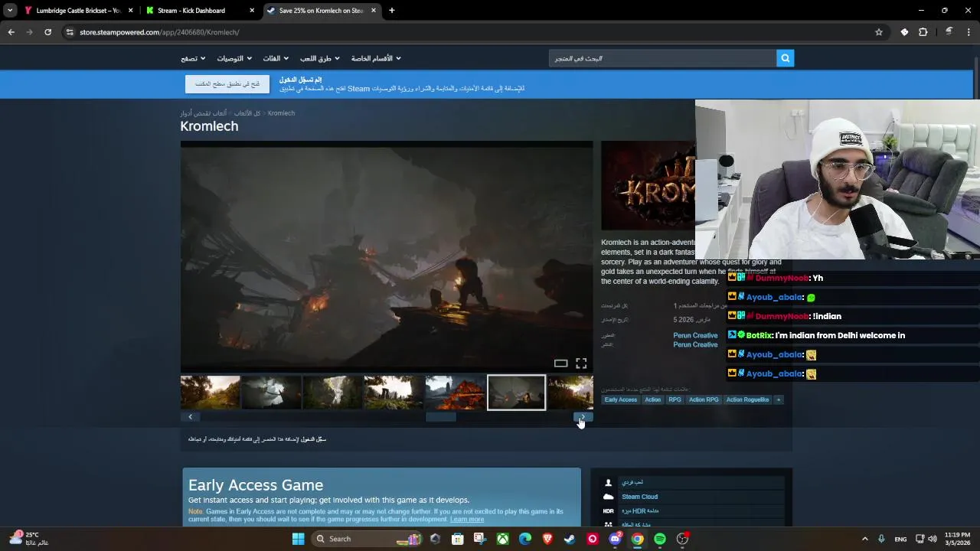The height and width of the screenshot is (551, 980).
Task: Click the Windows Start button
Action: pos(298,539)
